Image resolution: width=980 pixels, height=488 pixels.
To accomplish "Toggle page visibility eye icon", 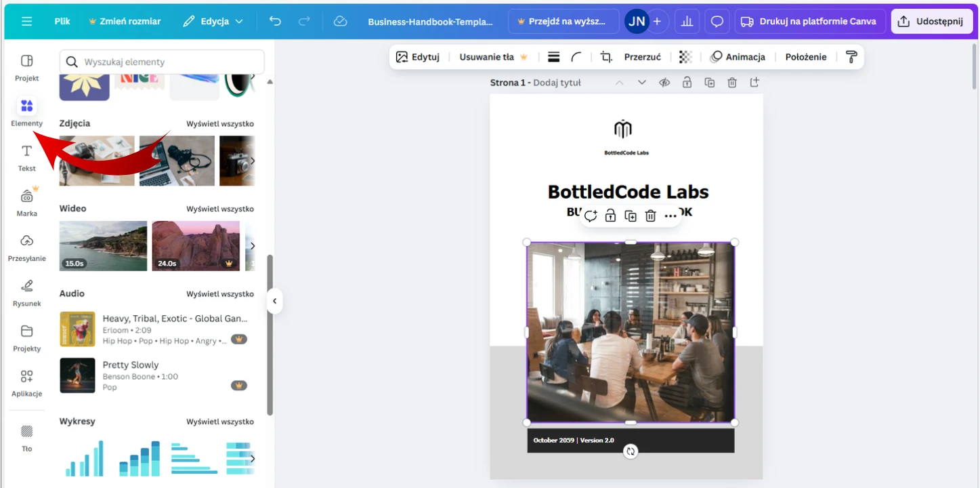I will coord(664,83).
